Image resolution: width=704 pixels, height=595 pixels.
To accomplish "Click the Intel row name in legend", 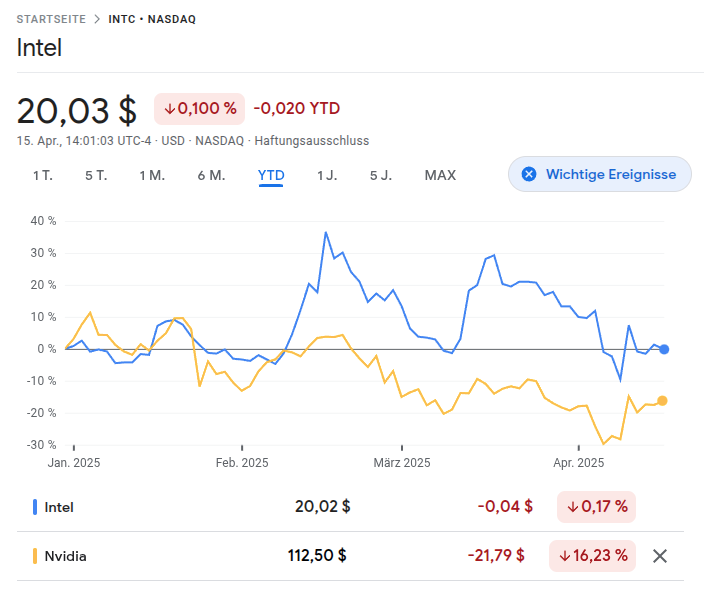I will (x=59, y=507).
